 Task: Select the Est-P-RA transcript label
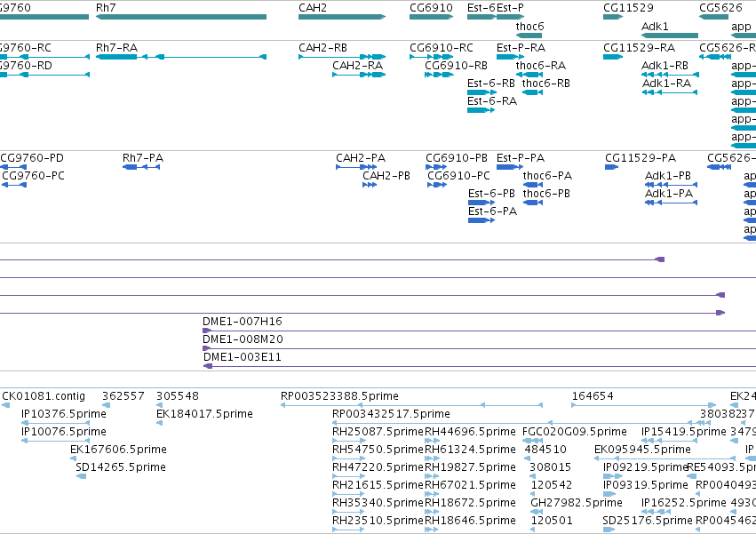(521, 48)
